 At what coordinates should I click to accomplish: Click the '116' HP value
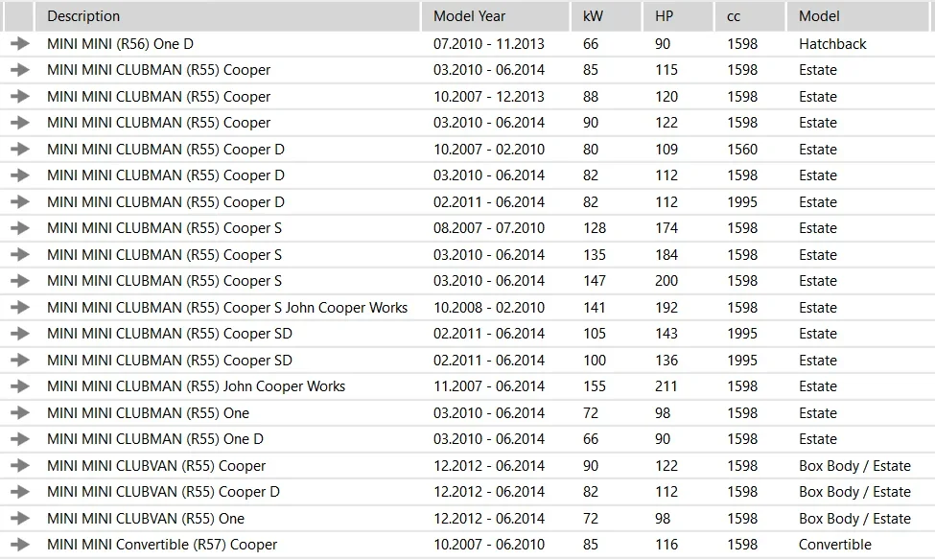click(x=666, y=545)
